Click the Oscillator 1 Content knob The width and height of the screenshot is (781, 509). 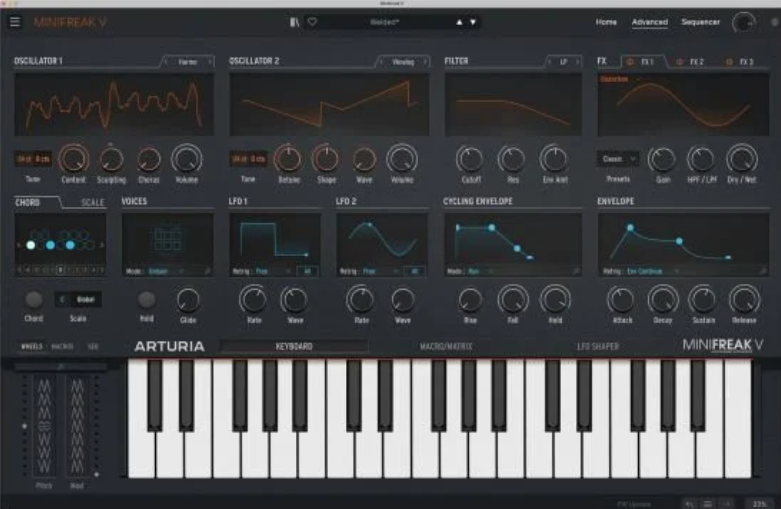(x=74, y=159)
